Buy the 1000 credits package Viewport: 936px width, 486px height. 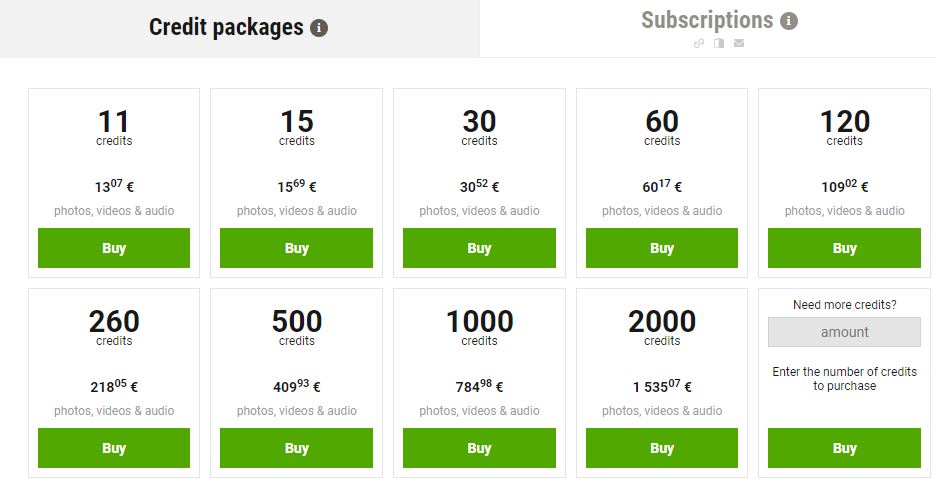479,448
